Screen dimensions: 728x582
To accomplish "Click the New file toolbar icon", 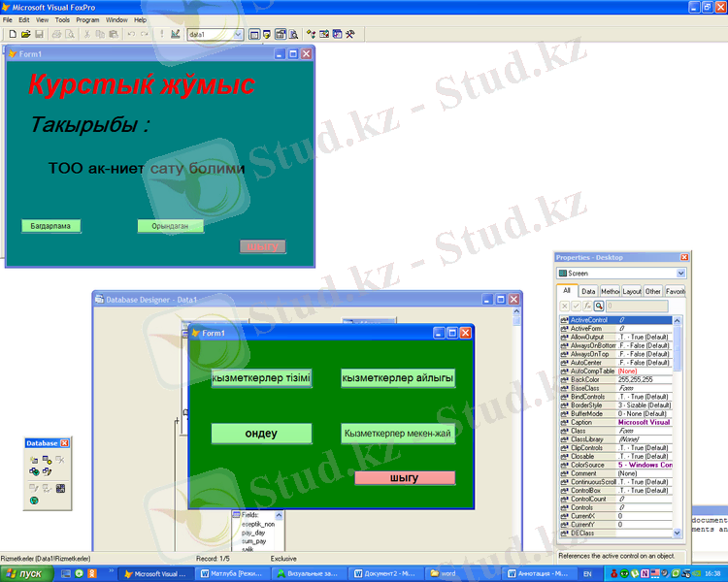I will 13,34.
